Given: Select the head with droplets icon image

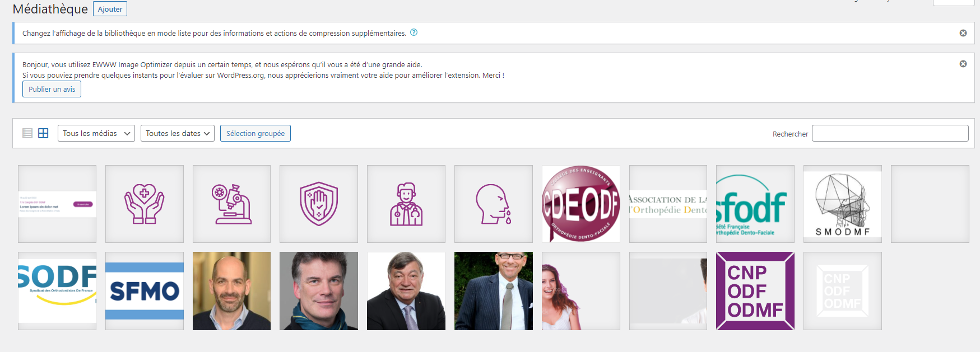Looking at the screenshot, I should (x=493, y=204).
